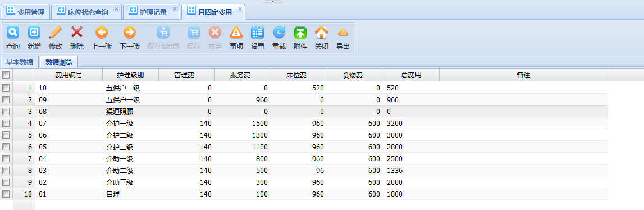Sort by 管理费 column header
Viewport: 644px width, 210px height.
click(x=186, y=75)
